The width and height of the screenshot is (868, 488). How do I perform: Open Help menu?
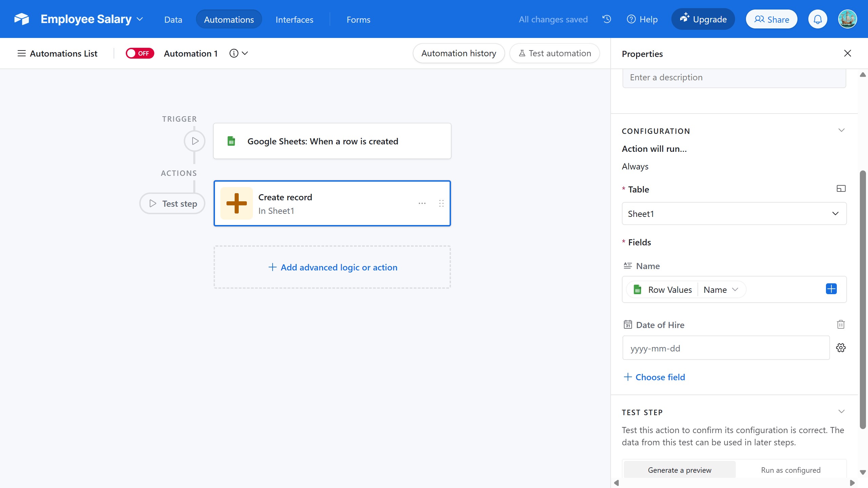click(642, 19)
